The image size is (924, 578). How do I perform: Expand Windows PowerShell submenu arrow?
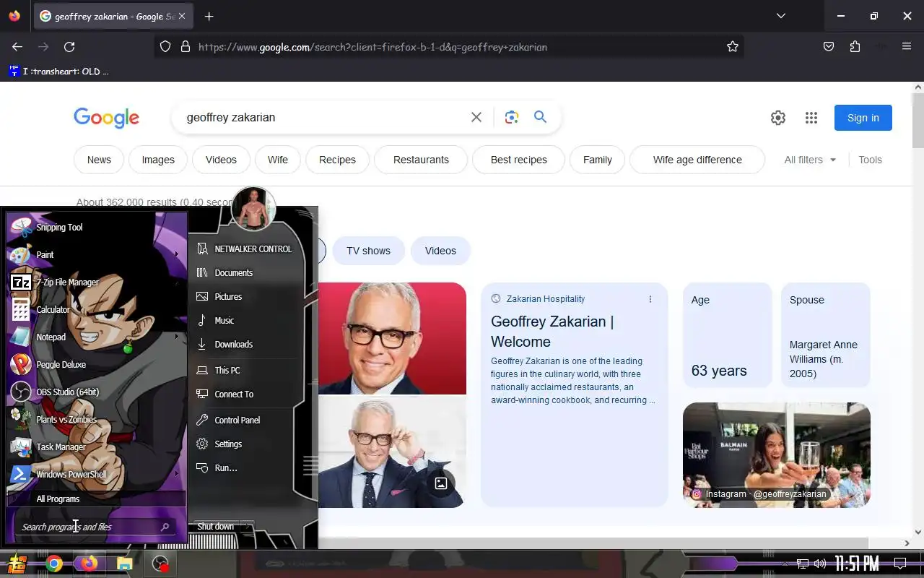coord(176,474)
